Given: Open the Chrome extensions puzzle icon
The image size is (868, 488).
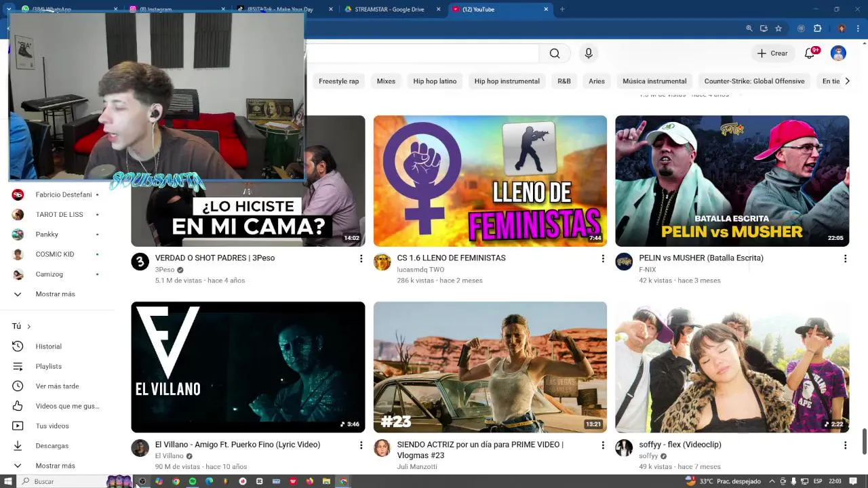Looking at the screenshot, I should point(817,28).
